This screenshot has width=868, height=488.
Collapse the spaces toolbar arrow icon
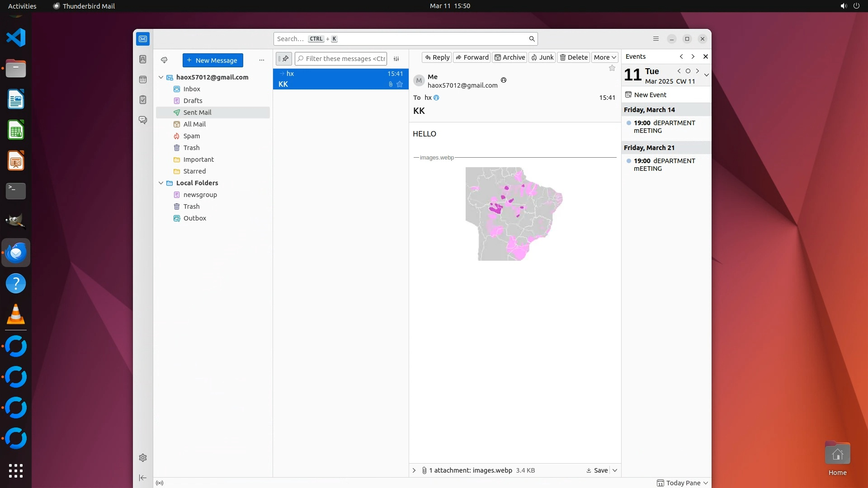click(x=143, y=478)
